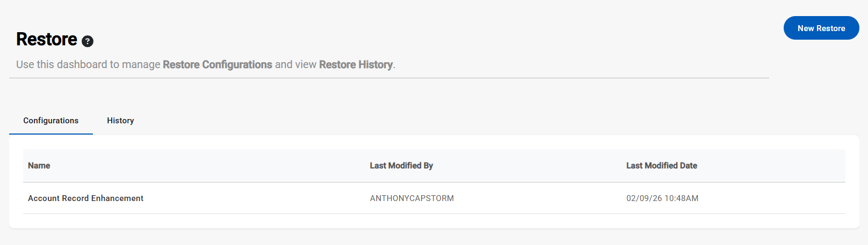Click empty row space between Name and Modified By
This screenshot has height=245, width=868.
click(x=258, y=198)
